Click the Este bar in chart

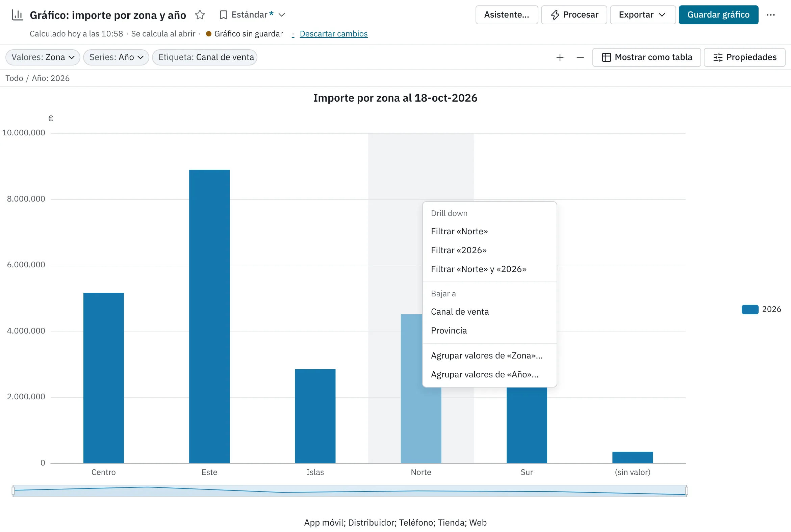[x=209, y=317]
